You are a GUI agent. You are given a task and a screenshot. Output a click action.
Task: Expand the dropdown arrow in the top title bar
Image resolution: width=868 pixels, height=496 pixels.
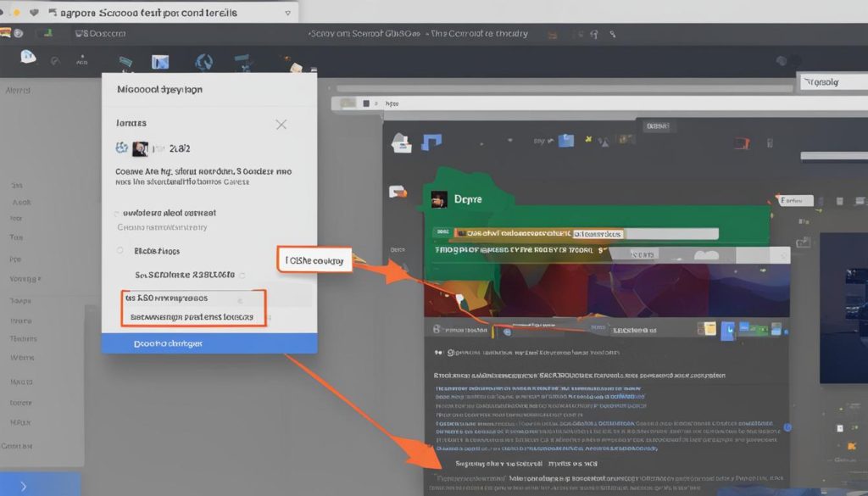tap(287, 13)
